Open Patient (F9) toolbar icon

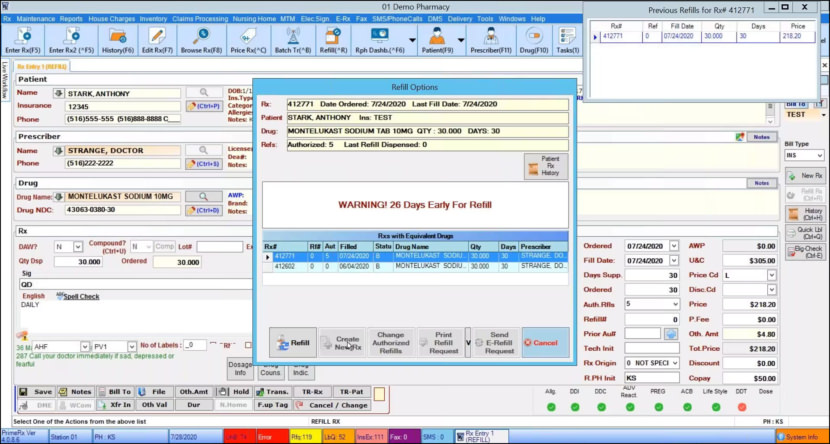pos(437,41)
